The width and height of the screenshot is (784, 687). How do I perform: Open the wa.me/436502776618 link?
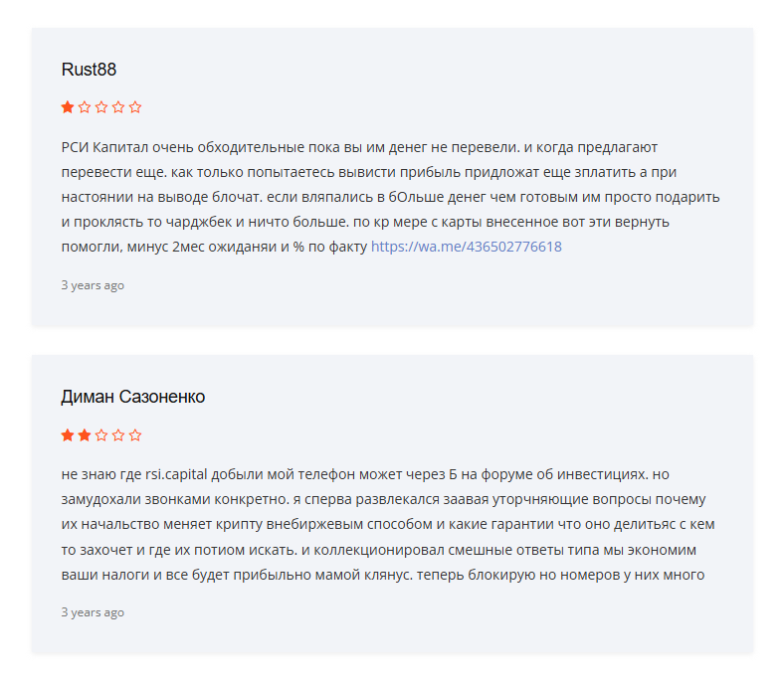pyautogui.click(x=466, y=247)
